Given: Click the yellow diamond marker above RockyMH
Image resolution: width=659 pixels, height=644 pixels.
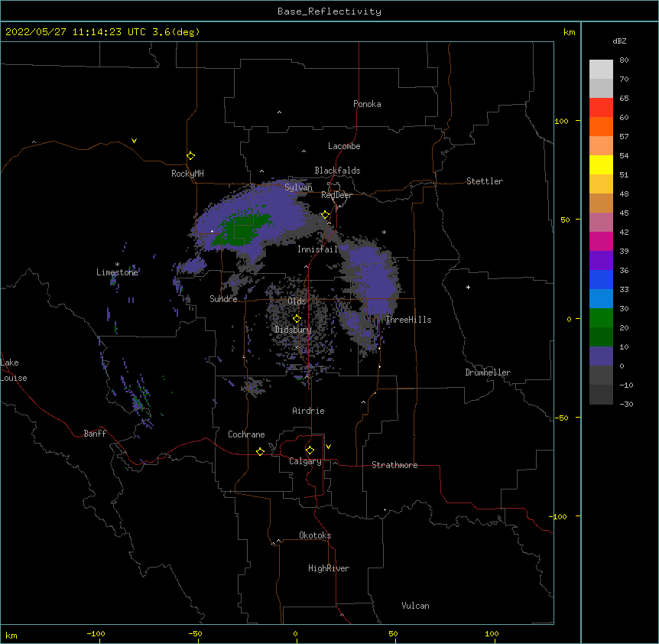Looking at the screenshot, I should [191, 156].
